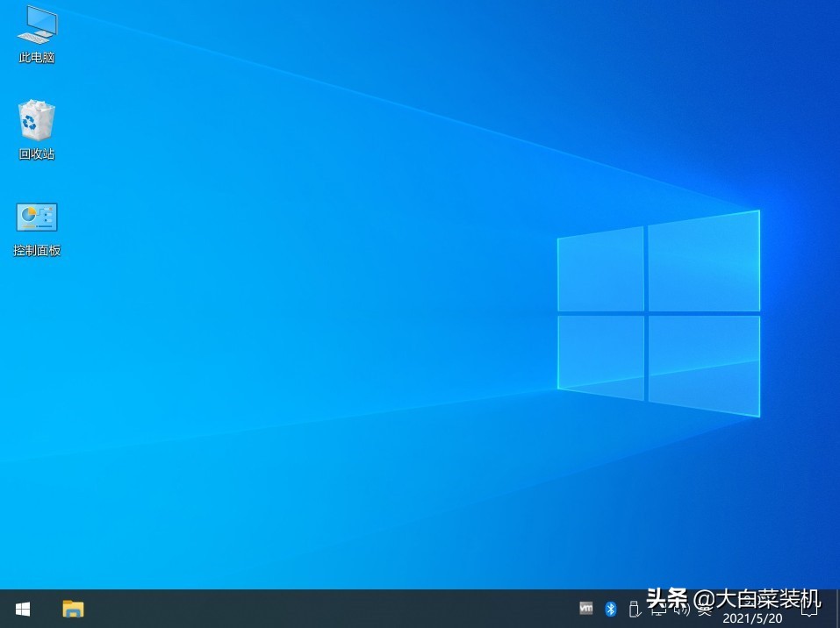Open the Windows Start menu
Image resolution: width=840 pixels, height=628 pixels.
coord(22,609)
